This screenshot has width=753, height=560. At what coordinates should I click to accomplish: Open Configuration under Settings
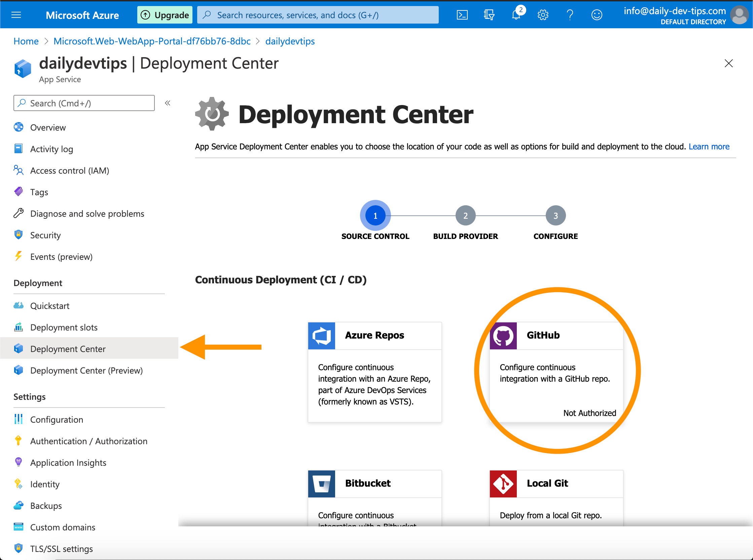pyautogui.click(x=57, y=419)
